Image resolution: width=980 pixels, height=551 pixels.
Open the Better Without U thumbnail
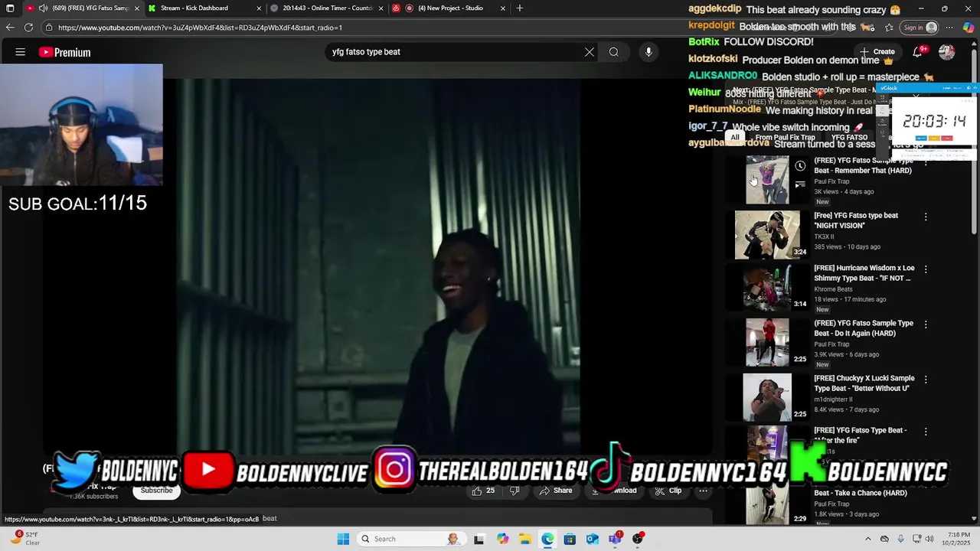[767, 396]
